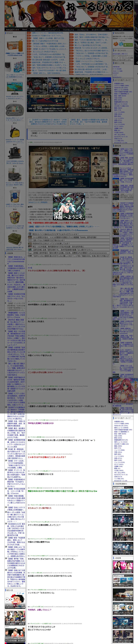The height and width of the screenshot is (644, 138).
Task: Open related row 明日からバイト始めるんだけど
Action: pos(69,234)
